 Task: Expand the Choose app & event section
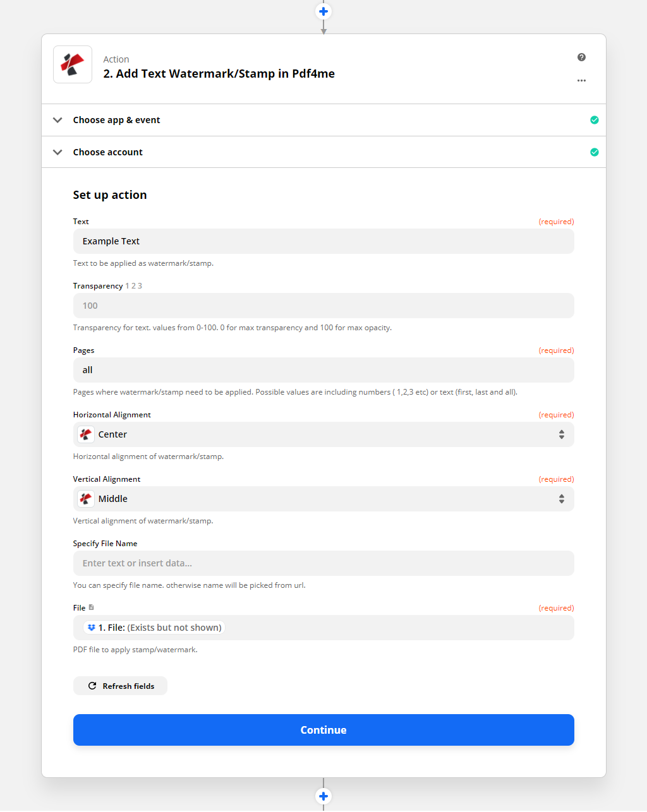323,120
